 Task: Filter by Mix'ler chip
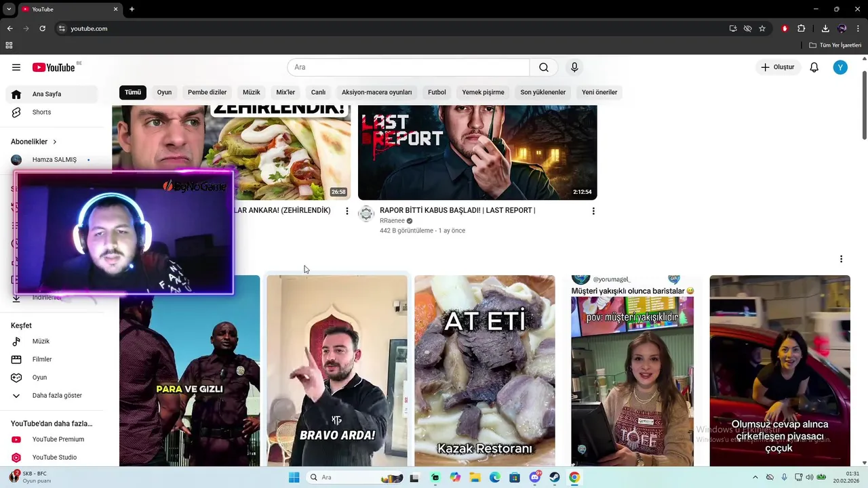pos(285,92)
